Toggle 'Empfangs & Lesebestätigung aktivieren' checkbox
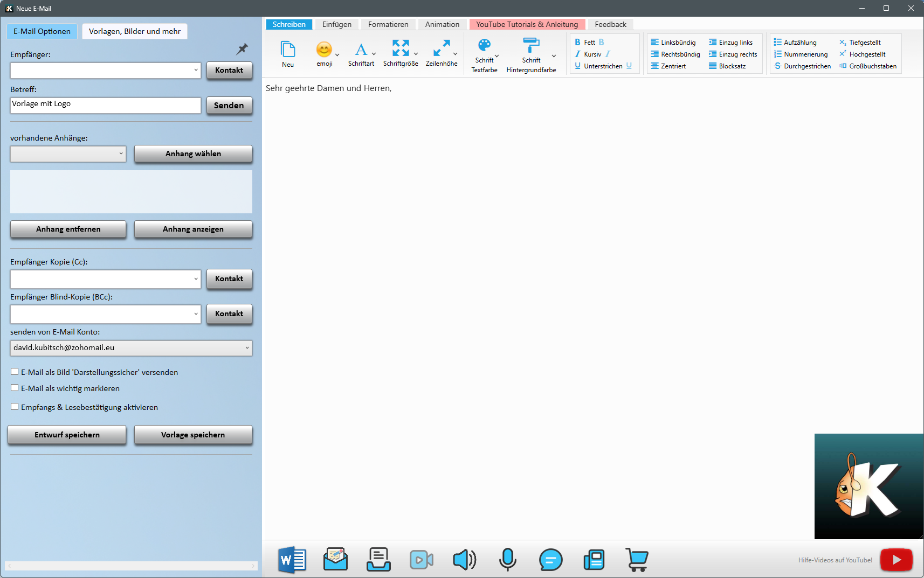This screenshot has height=578, width=924. point(15,407)
